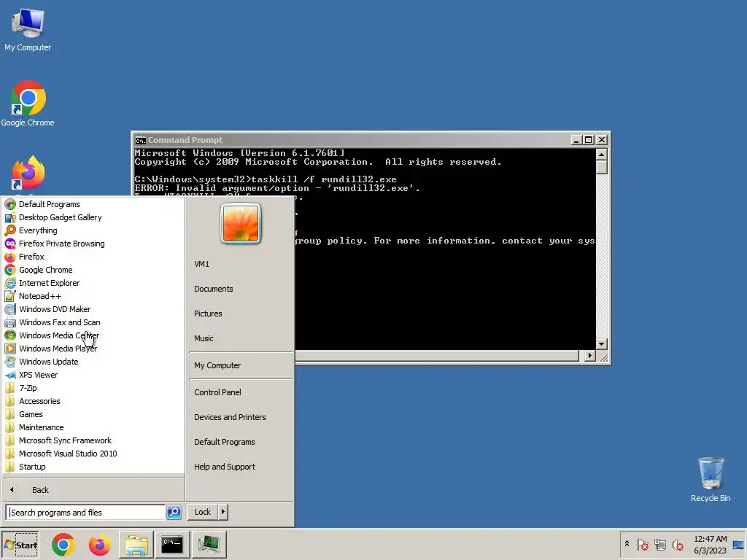The image size is (747, 560).
Task: Click the user account picture
Action: [x=241, y=223]
